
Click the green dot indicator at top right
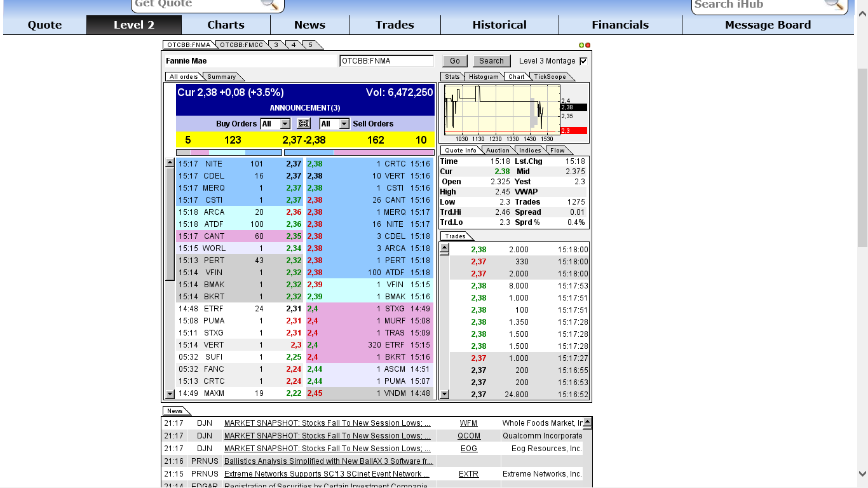[581, 44]
